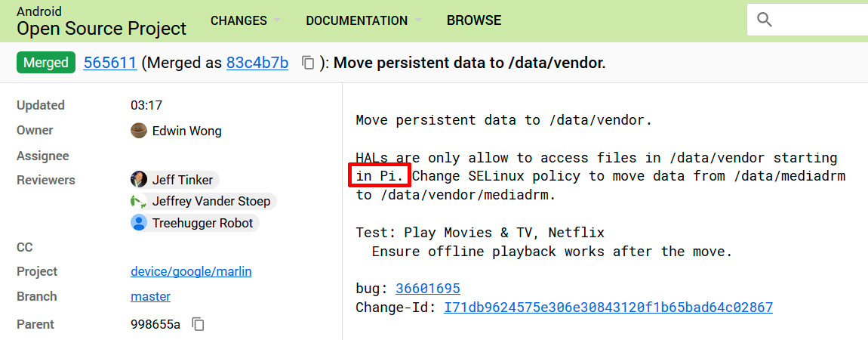
Task: Open bug 36601695 link
Action: 427,289
